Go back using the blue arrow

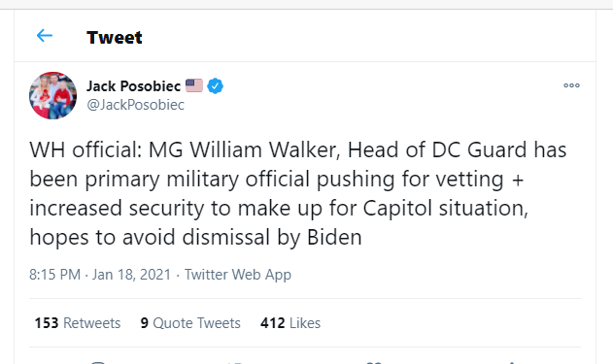pos(45,36)
